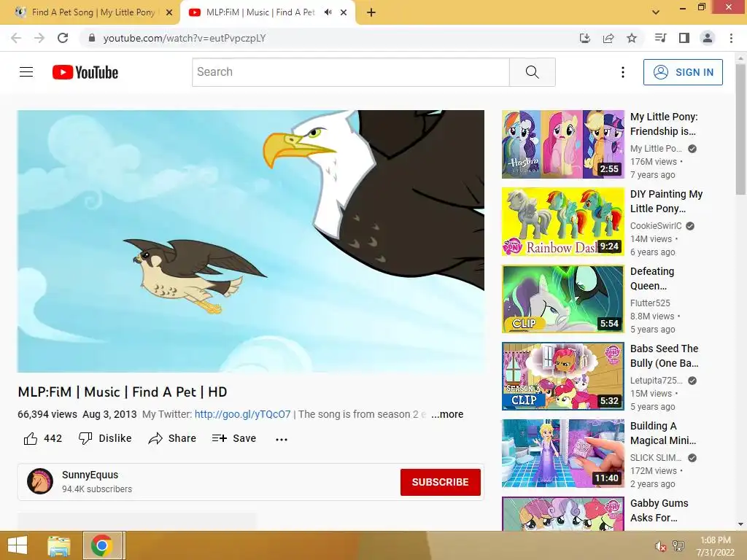The image size is (747, 560).
Task: Open Chrome's three-dot menu
Action: point(731,38)
